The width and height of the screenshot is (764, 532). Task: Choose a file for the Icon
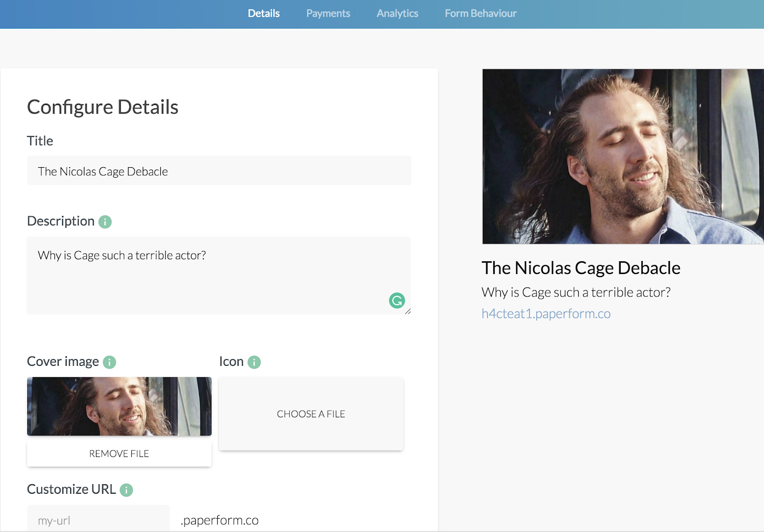click(311, 414)
